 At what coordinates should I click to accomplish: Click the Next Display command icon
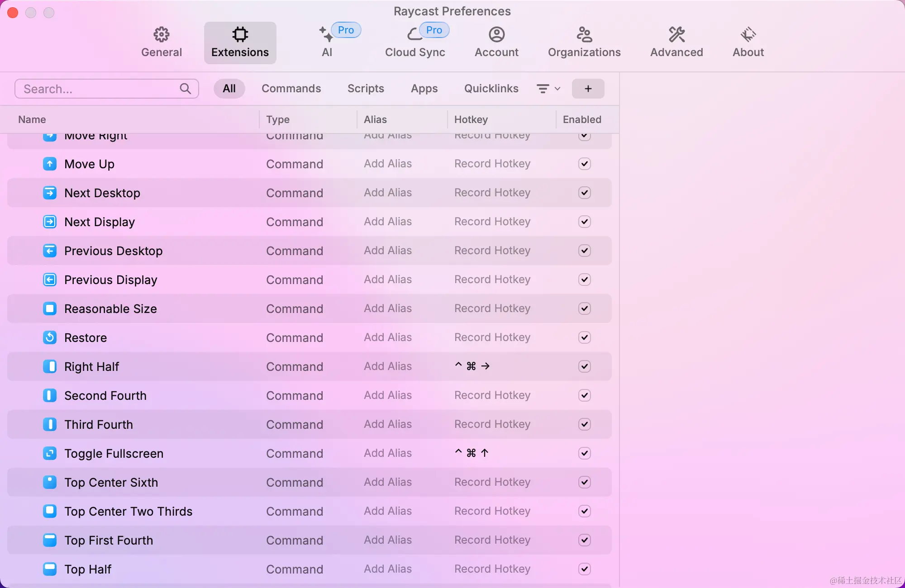[x=50, y=222]
